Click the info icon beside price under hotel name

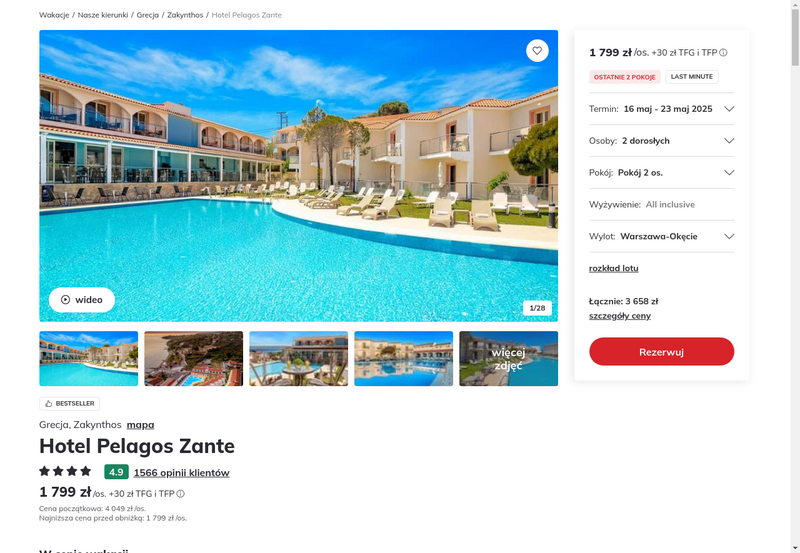click(x=181, y=494)
